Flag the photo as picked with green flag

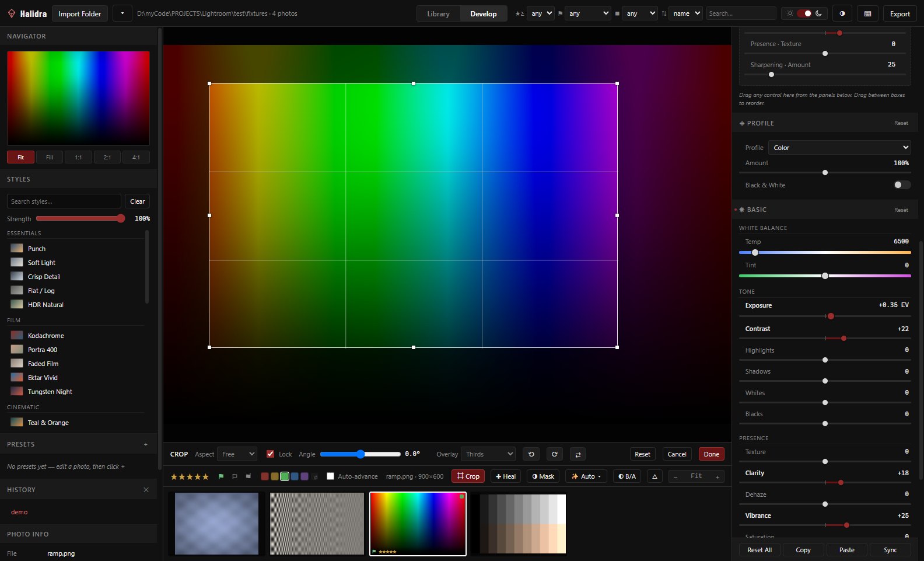(221, 476)
